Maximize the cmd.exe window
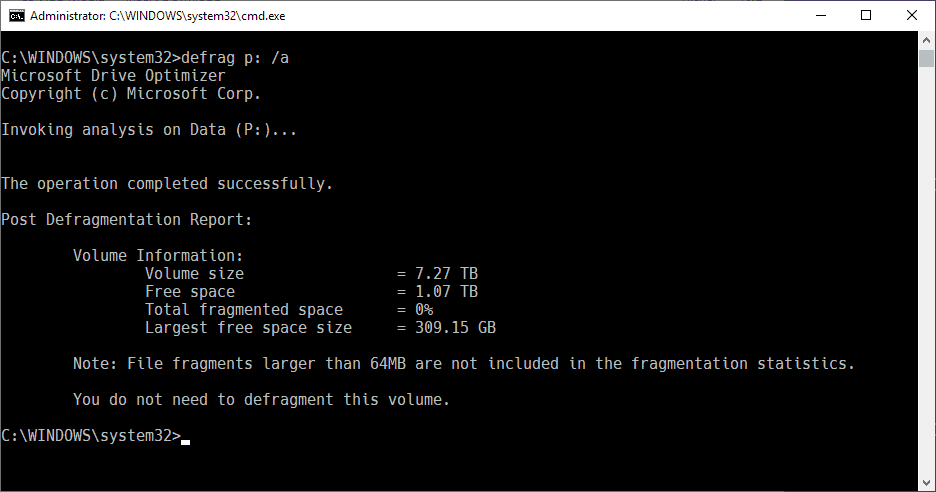Screen dimensions: 936x492 click(866, 15)
